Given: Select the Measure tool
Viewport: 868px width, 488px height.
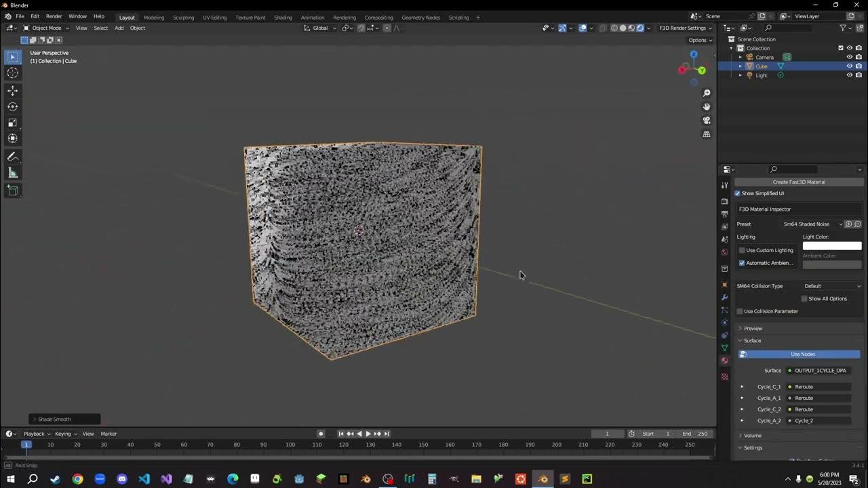Looking at the screenshot, I should (x=12, y=173).
